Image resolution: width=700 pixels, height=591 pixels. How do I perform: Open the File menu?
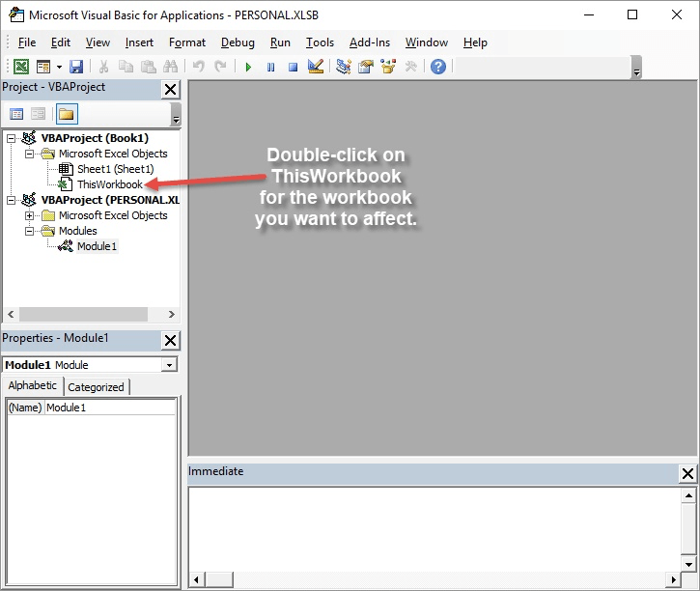coord(27,42)
